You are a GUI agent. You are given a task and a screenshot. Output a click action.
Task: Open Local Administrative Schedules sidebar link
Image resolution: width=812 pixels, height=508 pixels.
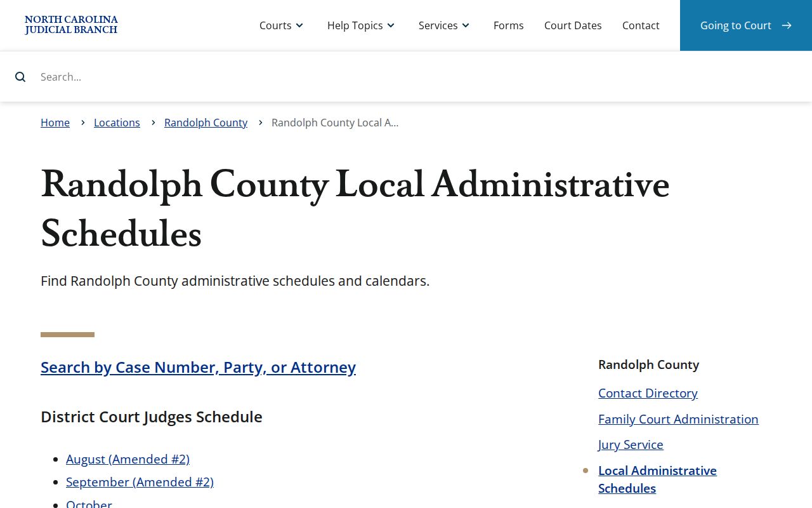[x=657, y=479]
